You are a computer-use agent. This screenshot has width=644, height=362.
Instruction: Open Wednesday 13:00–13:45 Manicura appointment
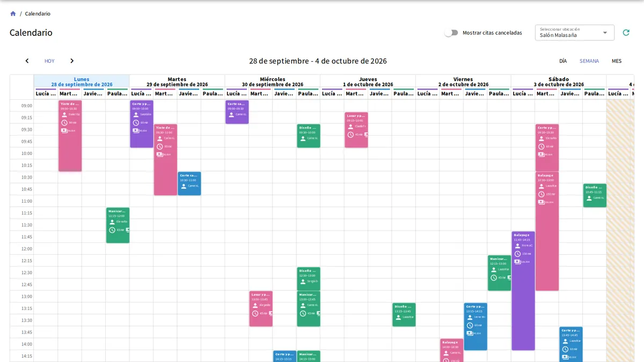pos(309,309)
